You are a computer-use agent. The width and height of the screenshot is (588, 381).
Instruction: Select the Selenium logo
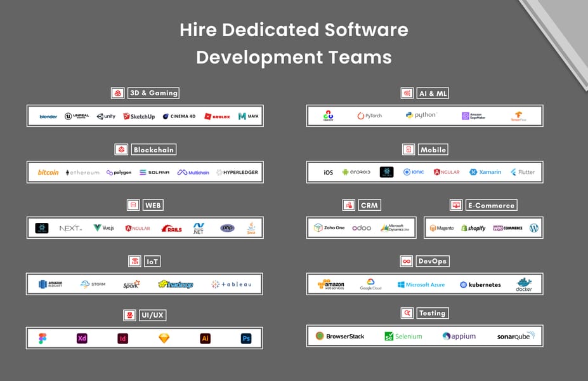[403, 337]
